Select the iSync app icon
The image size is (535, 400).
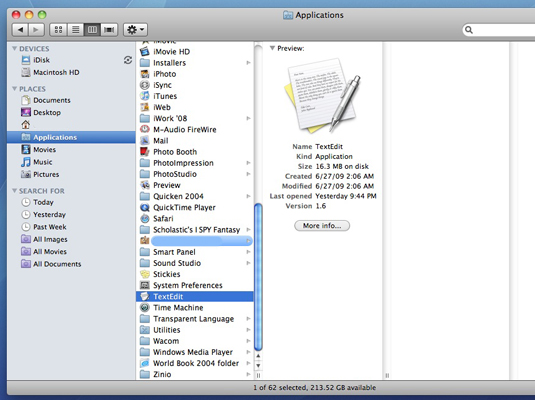145,85
